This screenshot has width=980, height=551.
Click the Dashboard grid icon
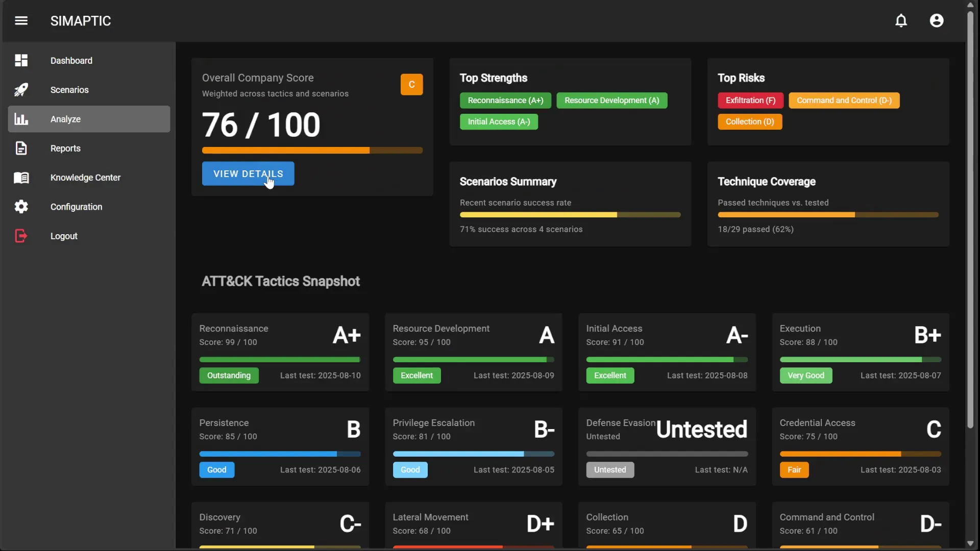(x=21, y=61)
